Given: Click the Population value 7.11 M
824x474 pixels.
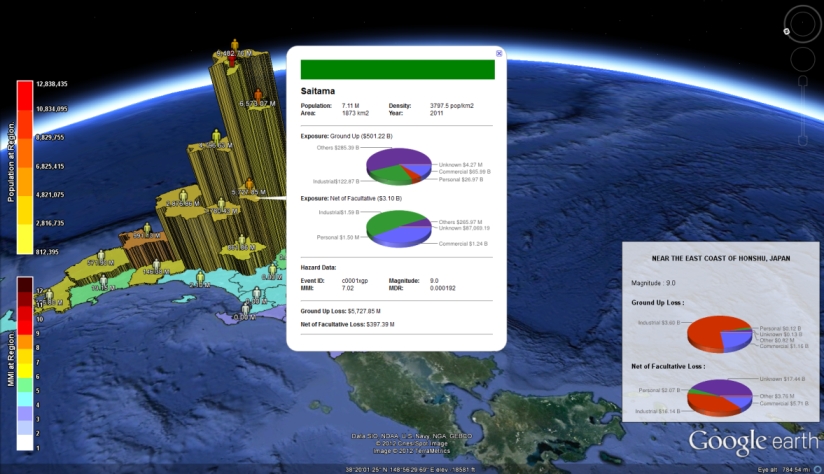Looking at the screenshot, I should pos(351,106).
